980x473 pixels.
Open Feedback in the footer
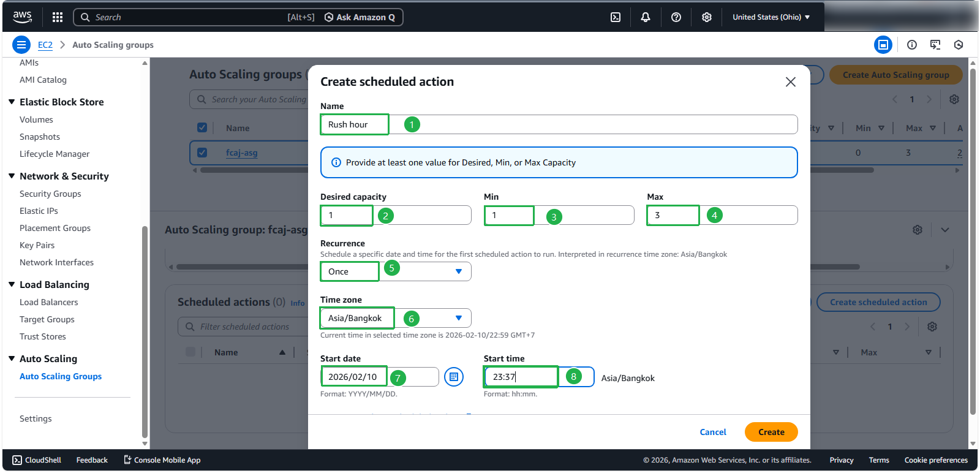(x=92, y=460)
